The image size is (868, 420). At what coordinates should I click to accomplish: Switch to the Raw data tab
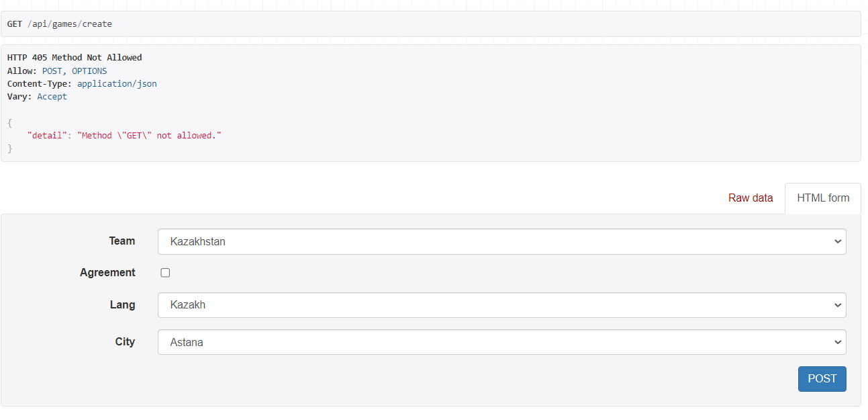pyautogui.click(x=750, y=198)
